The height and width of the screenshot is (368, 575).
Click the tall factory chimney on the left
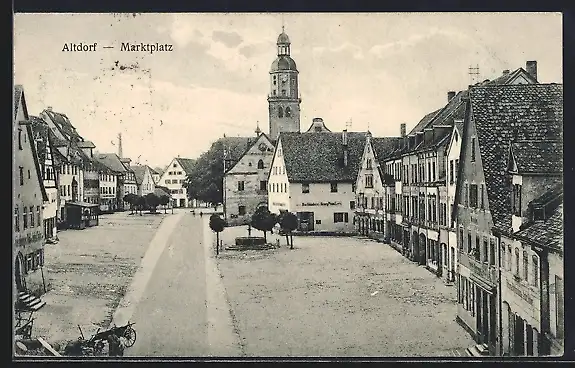click(120, 145)
